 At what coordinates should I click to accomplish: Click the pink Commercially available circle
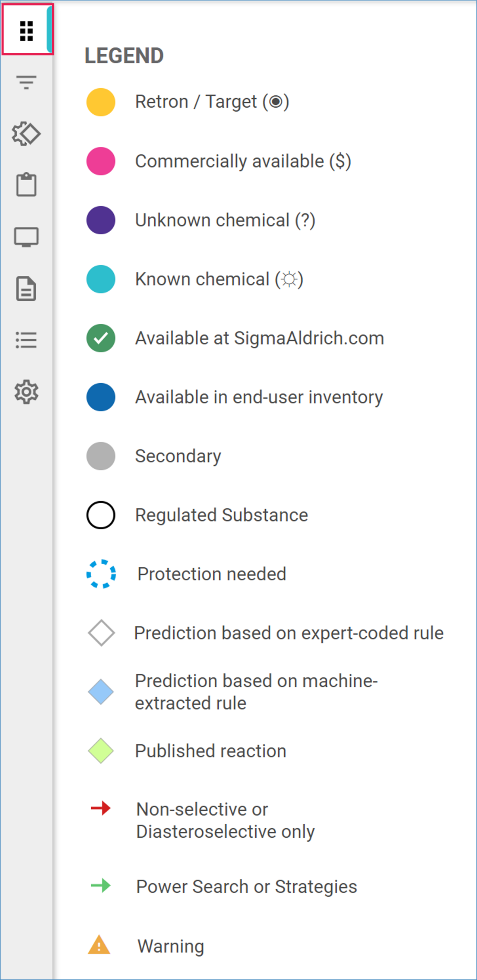tap(101, 161)
